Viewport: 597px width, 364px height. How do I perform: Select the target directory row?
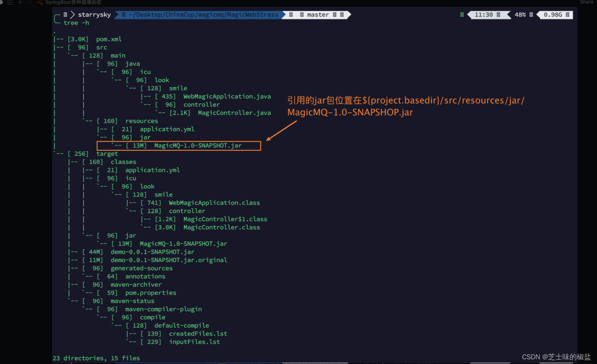point(86,154)
